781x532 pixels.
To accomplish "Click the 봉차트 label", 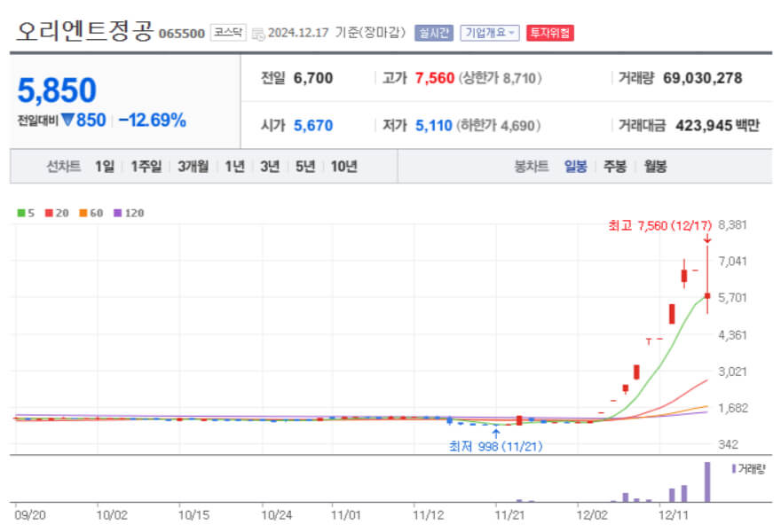I will coord(531,166).
